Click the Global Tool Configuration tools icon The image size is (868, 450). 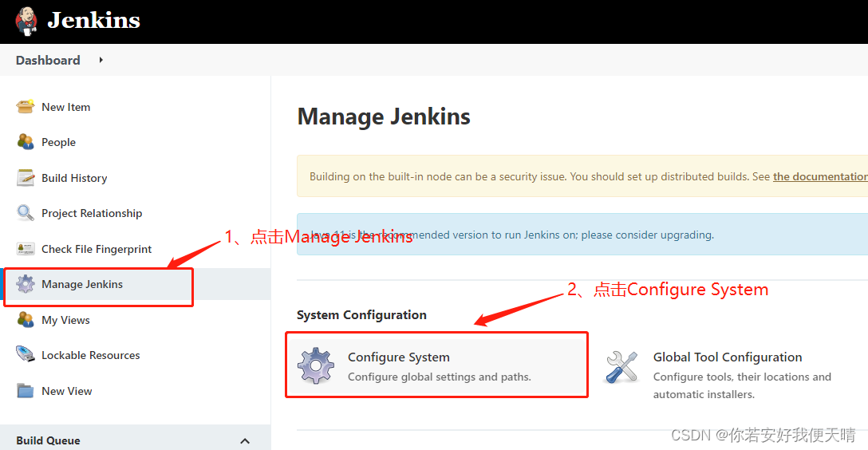click(x=622, y=367)
